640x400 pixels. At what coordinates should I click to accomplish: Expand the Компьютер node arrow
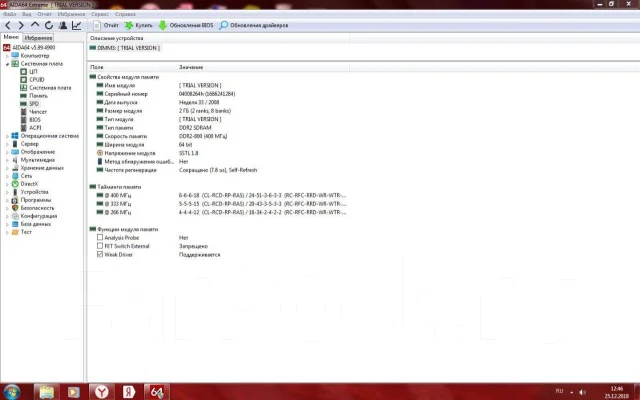(x=7, y=56)
